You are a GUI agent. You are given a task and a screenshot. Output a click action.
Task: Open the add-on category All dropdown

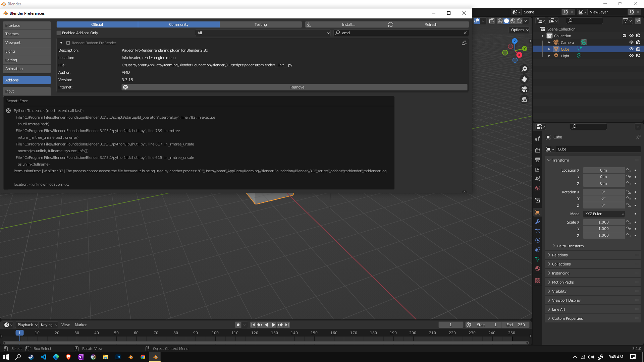click(263, 33)
